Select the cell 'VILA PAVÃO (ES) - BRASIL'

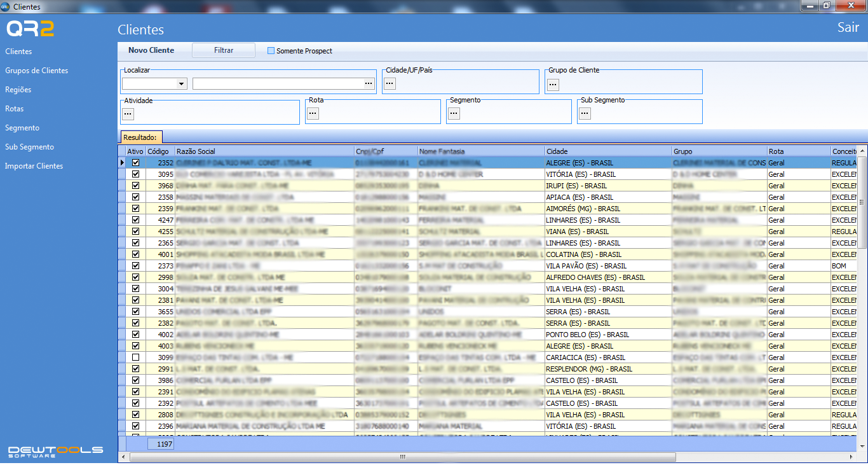[608, 266]
